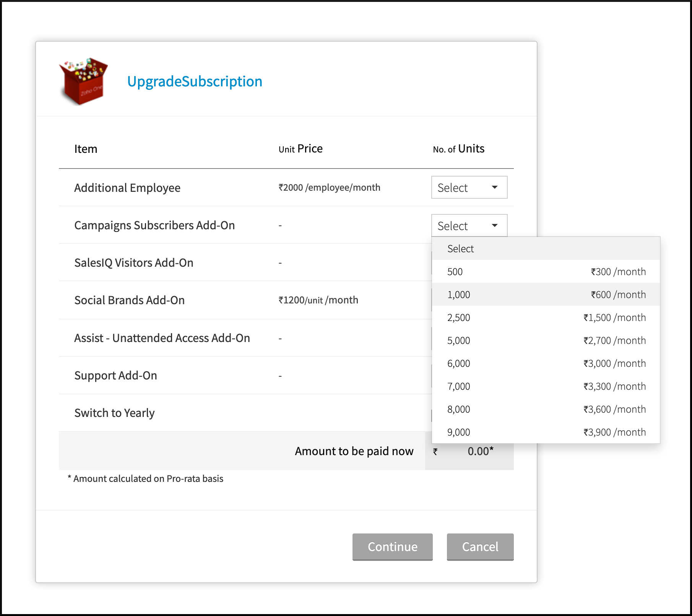Click the 'Item' column header

(86, 149)
